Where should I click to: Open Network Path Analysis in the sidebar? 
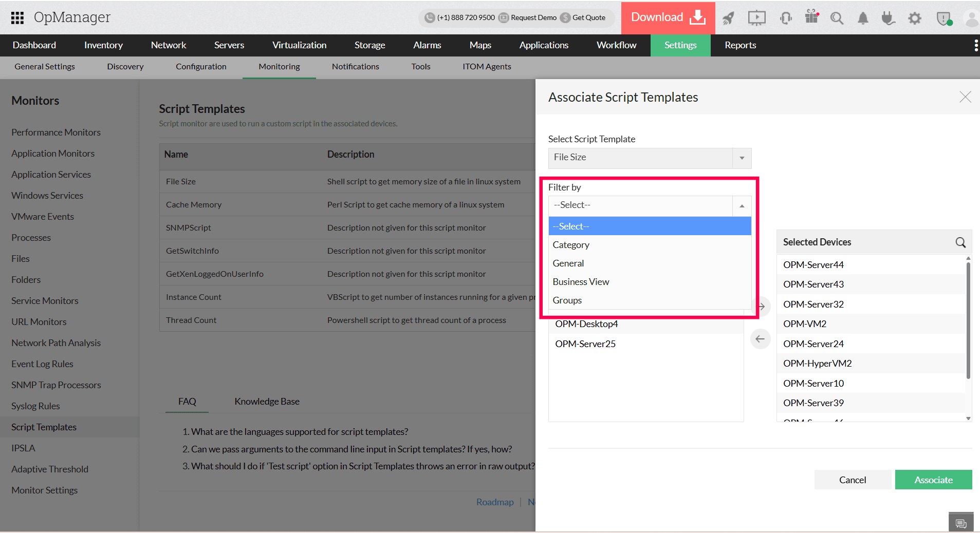(x=56, y=343)
